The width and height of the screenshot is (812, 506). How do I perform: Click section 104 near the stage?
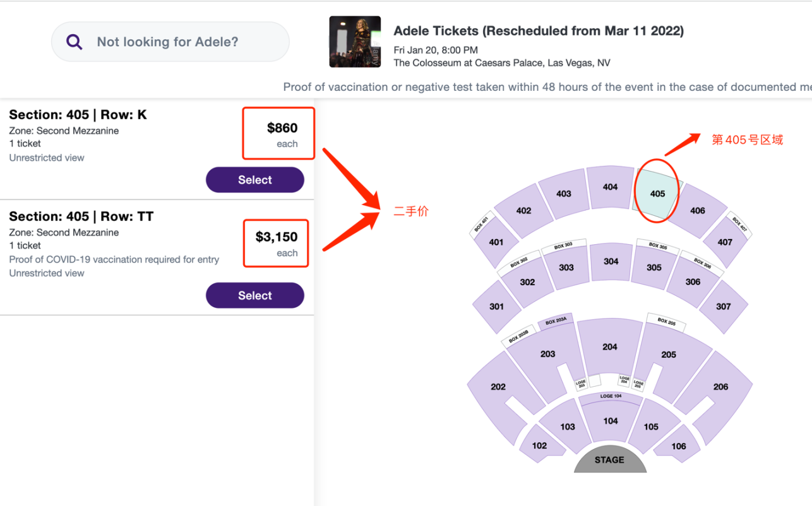pyautogui.click(x=610, y=421)
